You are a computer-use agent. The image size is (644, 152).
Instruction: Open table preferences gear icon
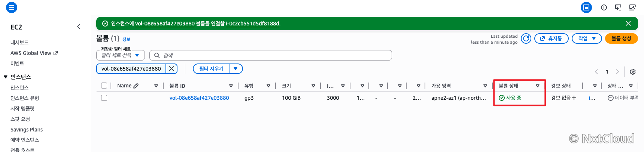pos(633,72)
